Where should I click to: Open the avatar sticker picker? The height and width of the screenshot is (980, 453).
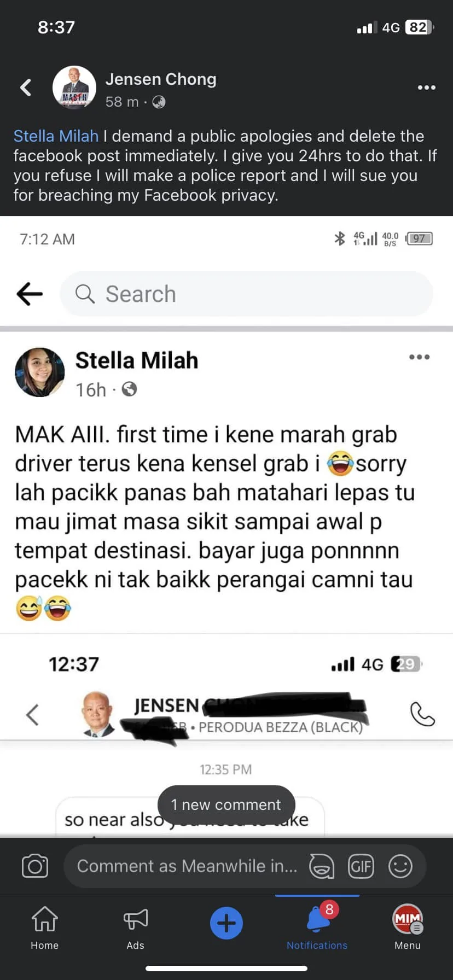322,866
